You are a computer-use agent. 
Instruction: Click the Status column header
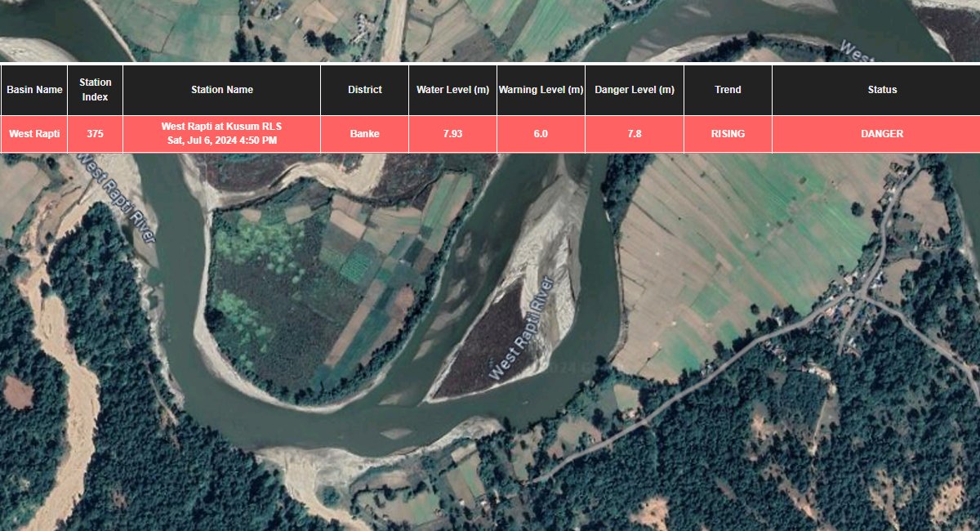[882, 90]
